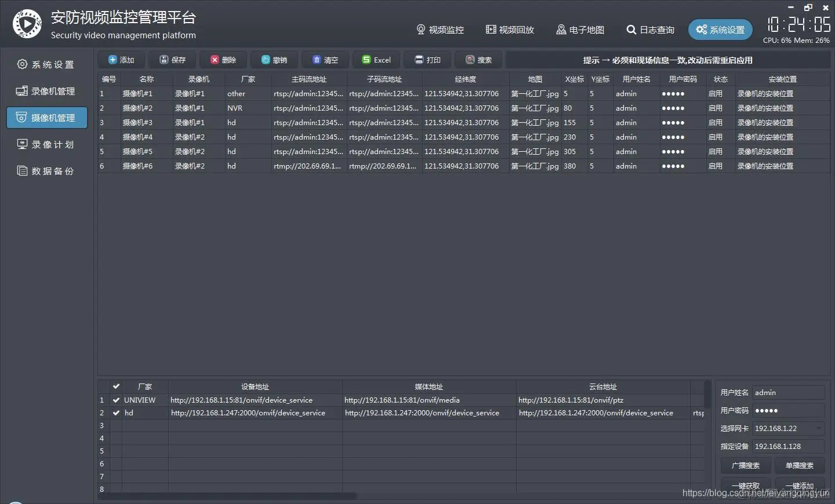
Task: Toggle the select-all checkmark in the device table header
Action: [x=116, y=386]
